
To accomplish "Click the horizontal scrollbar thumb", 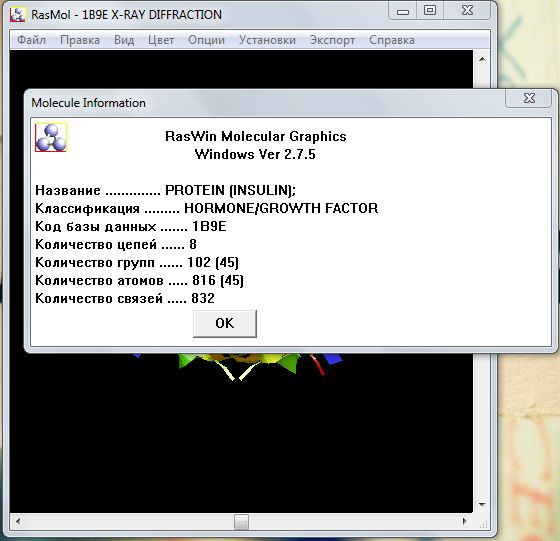I will coord(241,522).
